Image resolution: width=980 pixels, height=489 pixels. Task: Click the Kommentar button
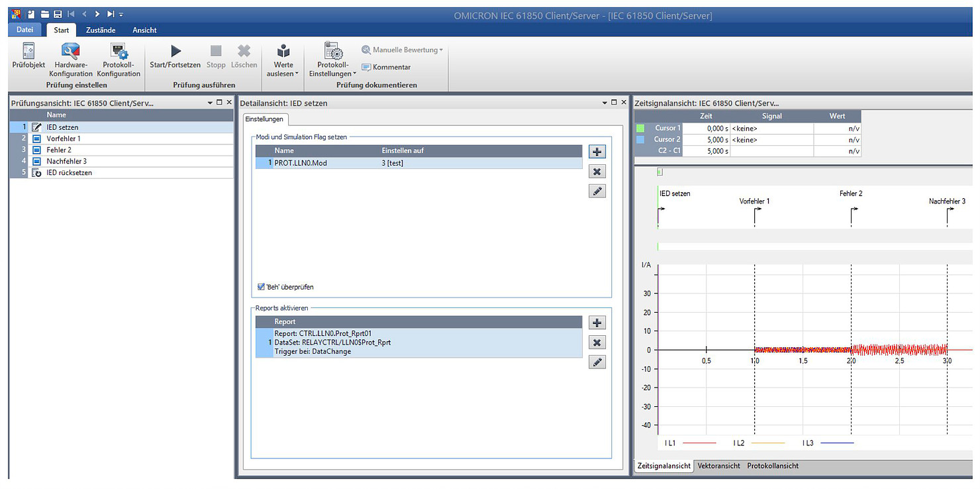pyautogui.click(x=387, y=67)
